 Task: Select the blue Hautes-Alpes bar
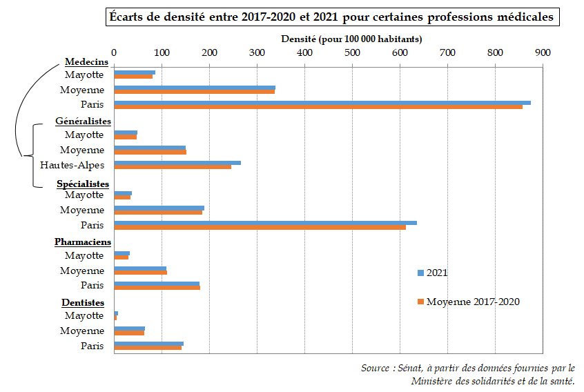177,163
